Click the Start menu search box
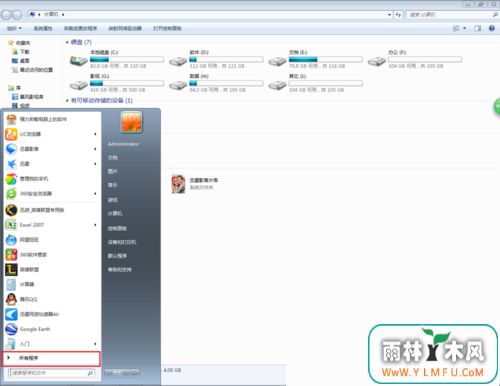The width and height of the screenshot is (500, 386). (x=51, y=373)
